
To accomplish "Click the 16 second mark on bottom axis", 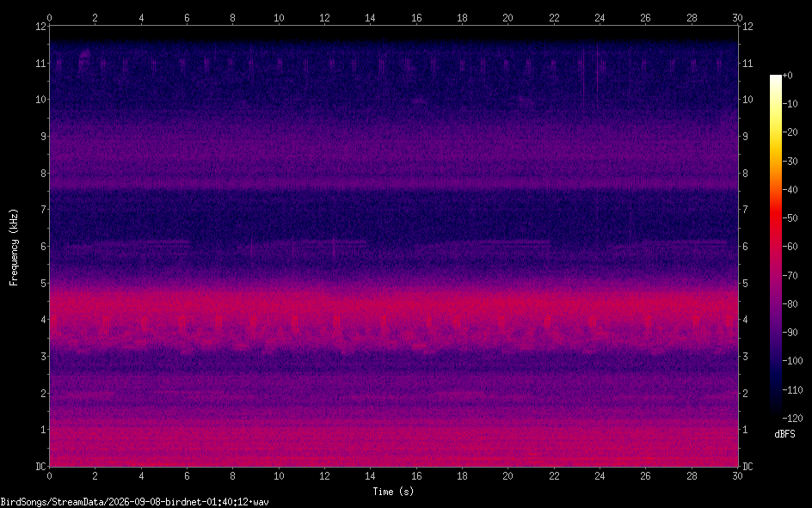I will tap(416, 475).
